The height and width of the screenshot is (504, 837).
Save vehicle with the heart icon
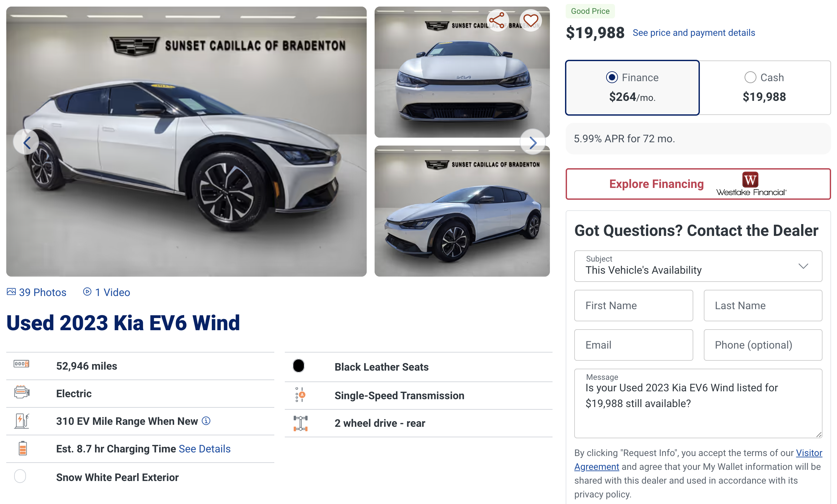(530, 21)
